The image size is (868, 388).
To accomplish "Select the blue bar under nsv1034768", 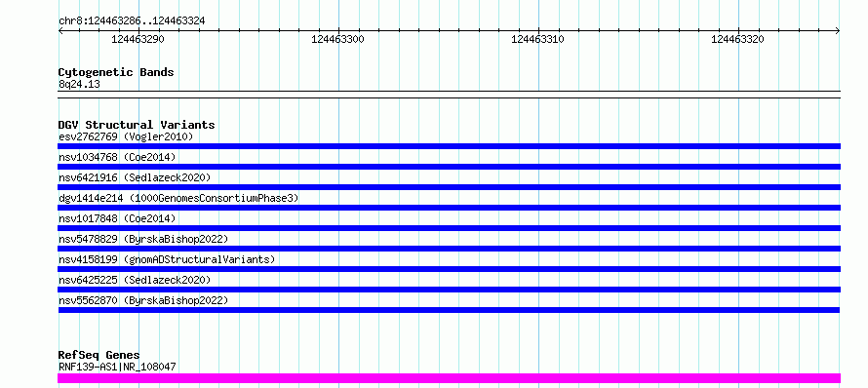I will pos(449,167).
